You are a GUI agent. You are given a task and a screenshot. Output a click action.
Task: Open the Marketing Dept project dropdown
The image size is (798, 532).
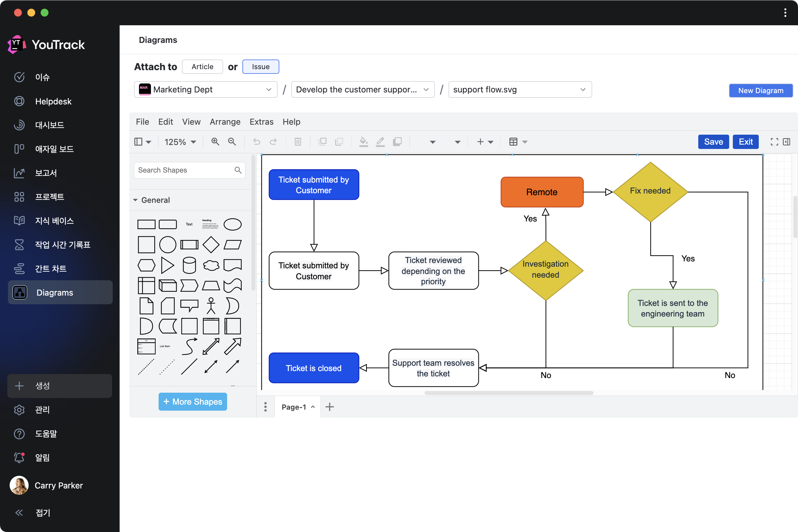205,89
